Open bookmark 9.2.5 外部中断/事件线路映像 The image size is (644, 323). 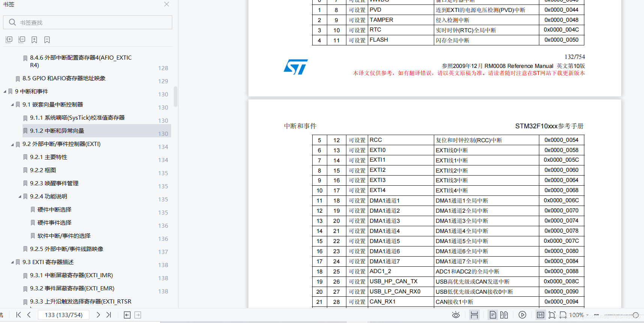pyautogui.click(x=67, y=249)
